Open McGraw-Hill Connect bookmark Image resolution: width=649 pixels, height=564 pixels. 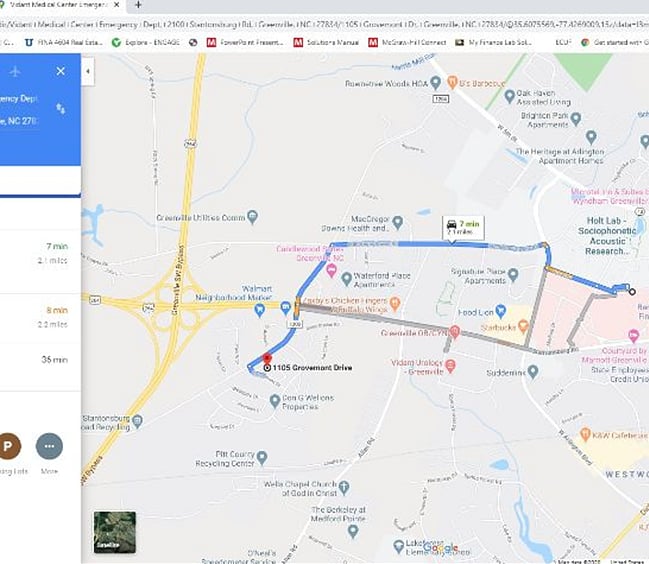[407, 42]
